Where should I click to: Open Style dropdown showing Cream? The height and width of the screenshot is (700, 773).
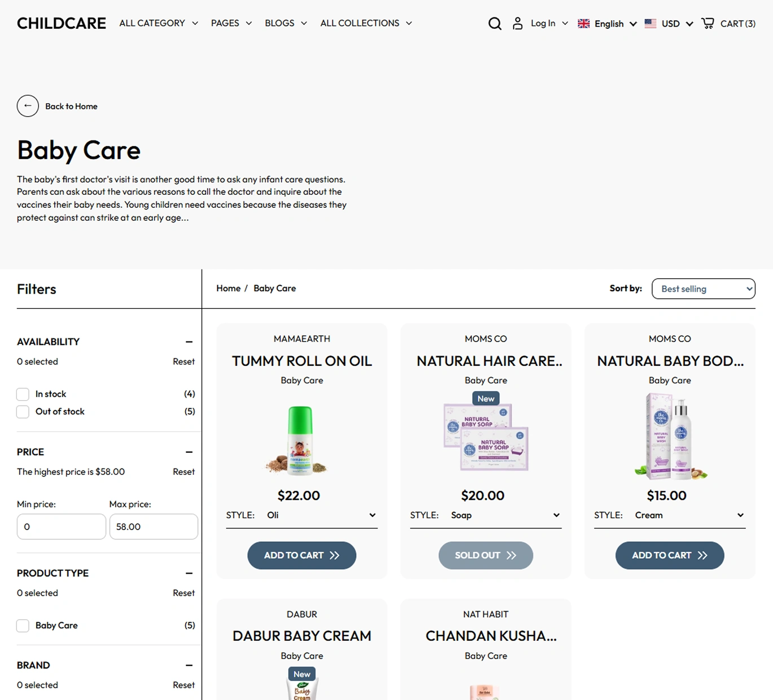tap(689, 515)
